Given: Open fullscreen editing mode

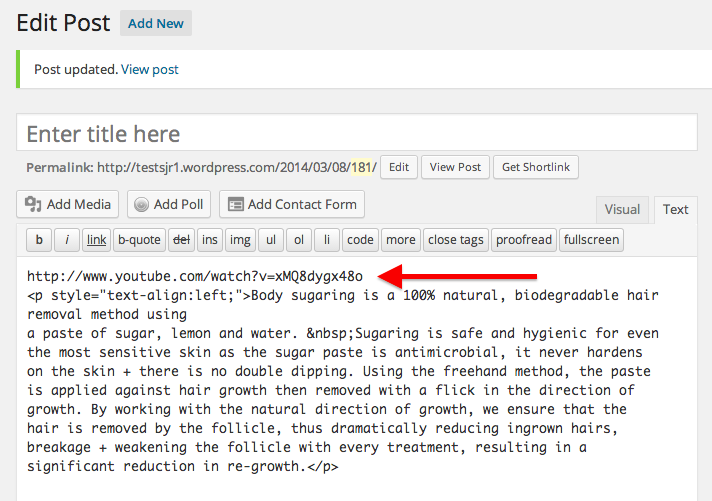Looking at the screenshot, I should click(591, 240).
